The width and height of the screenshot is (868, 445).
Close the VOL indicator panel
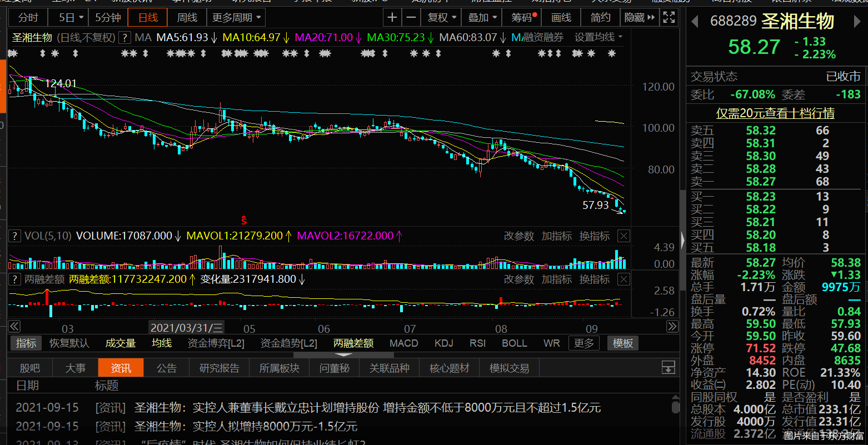(x=624, y=236)
